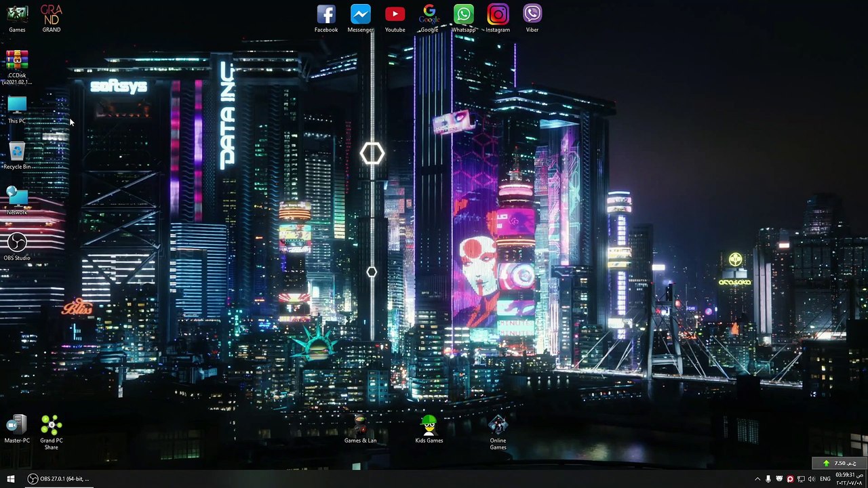Viewport: 868px width, 488px height.
Task: Open This PC icon
Action: click(17, 110)
